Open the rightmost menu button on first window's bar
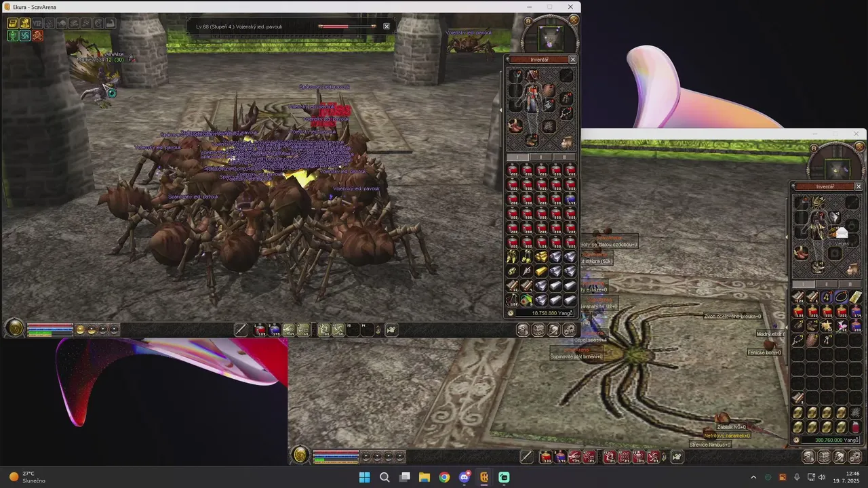The image size is (868, 488). pyautogui.click(x=568, y=329)
